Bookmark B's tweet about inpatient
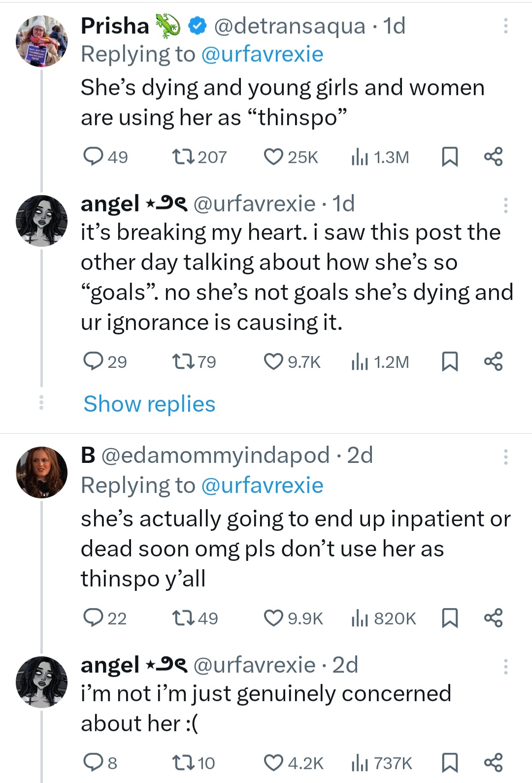532x783 pixels. 449,618
